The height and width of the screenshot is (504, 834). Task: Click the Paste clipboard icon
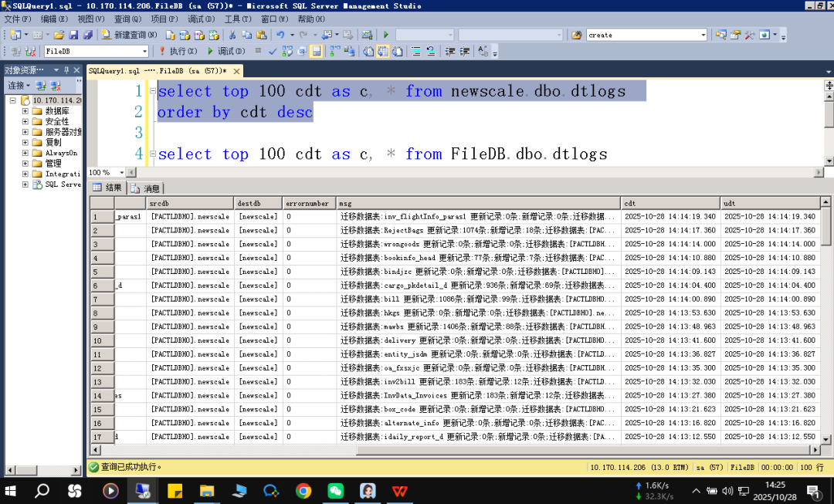[x=262, y=35]
